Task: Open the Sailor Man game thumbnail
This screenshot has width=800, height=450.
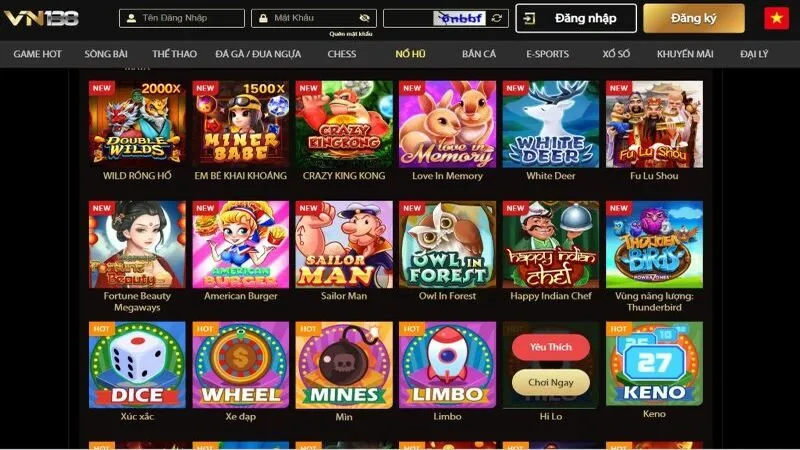Action: [344, 244]
